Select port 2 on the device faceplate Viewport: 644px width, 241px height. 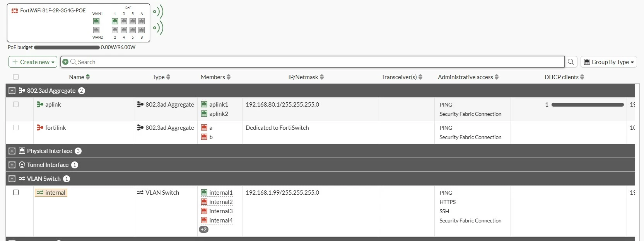pos(115,30)
